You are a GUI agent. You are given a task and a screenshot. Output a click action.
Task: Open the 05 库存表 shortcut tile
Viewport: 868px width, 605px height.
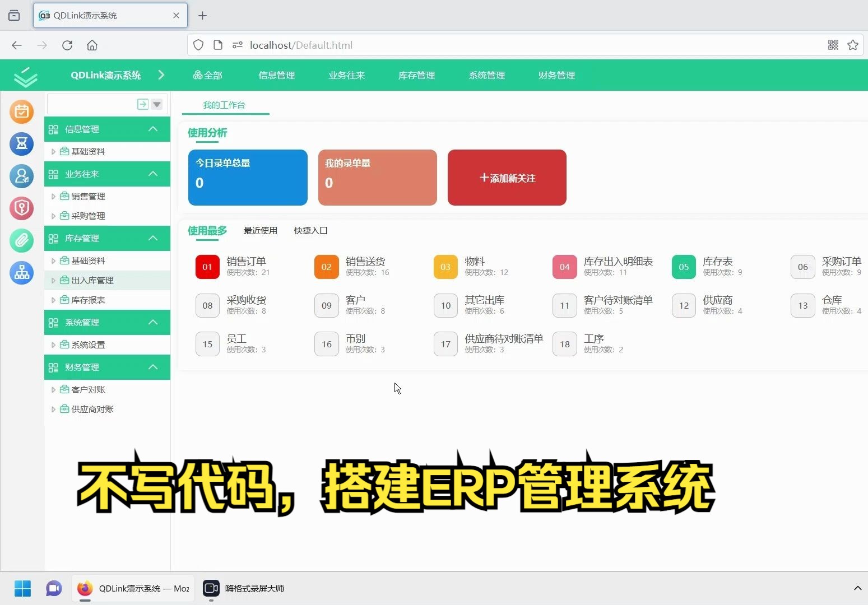[707, 267]
